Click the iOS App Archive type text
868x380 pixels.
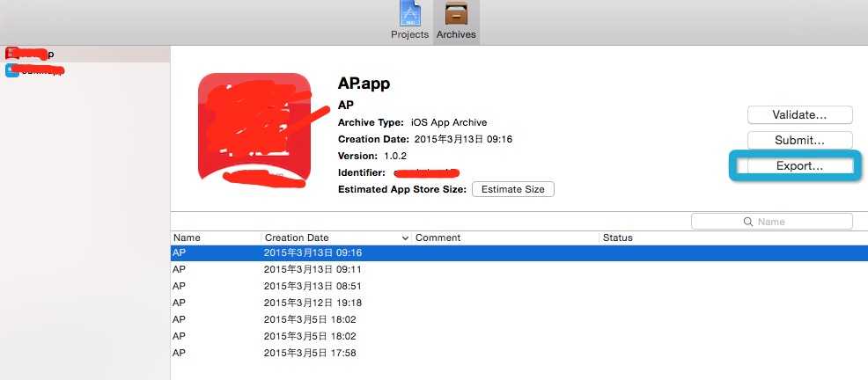449,122
